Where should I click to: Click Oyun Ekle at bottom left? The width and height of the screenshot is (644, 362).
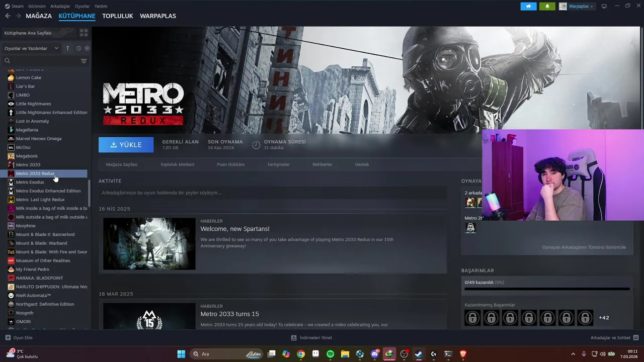click(19, 338)
